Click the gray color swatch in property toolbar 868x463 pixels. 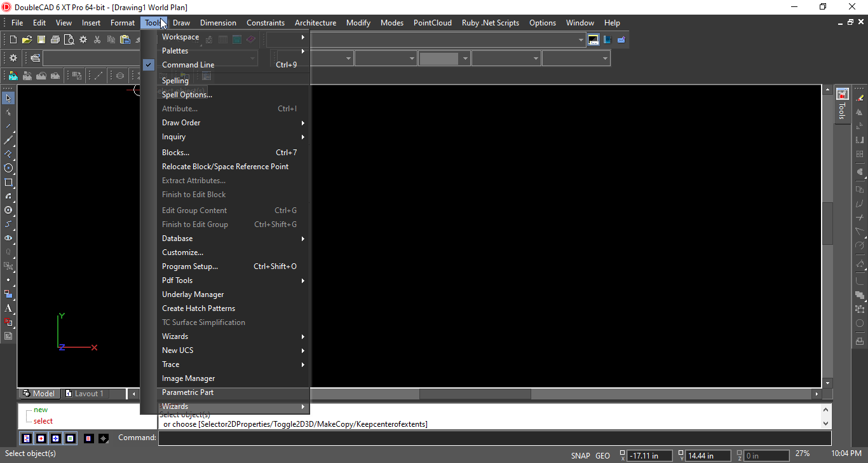[439, 59]
